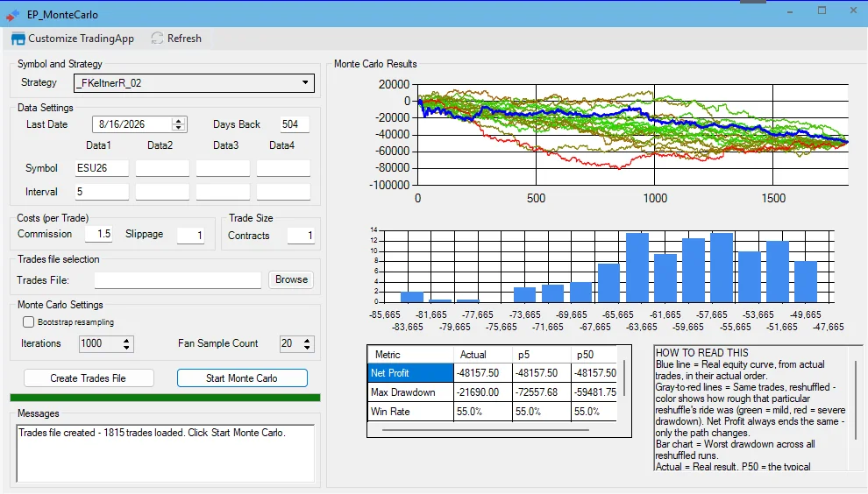Click the Contracts field
The width and height of the screenshot is (868, 494).
click(x=301, y=235)
